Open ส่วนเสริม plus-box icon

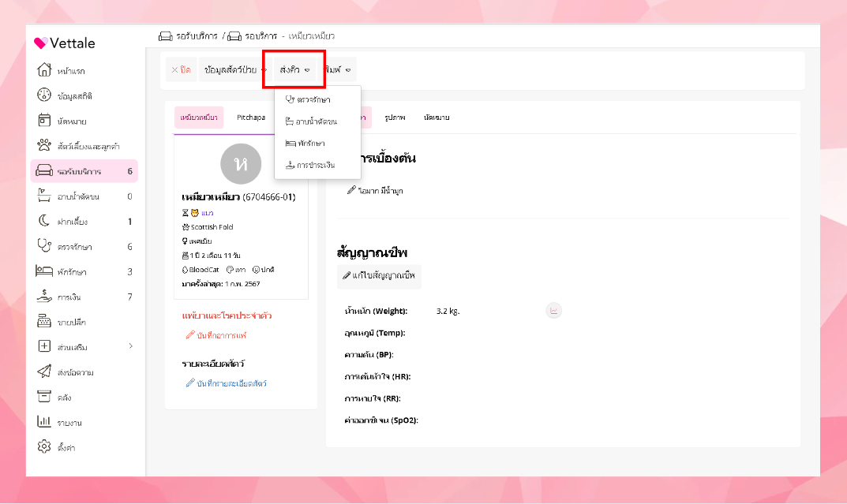click(44, 346)
